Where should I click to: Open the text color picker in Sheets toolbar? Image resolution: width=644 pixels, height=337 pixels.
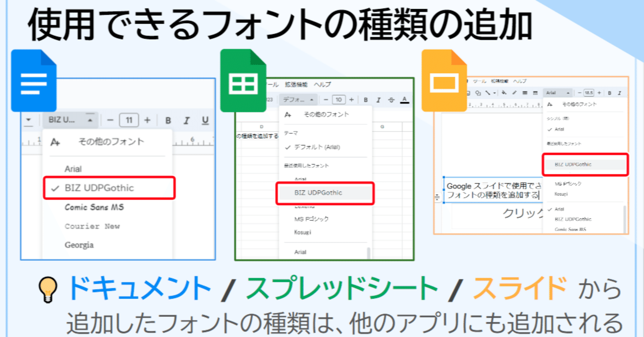click(405, 99)
